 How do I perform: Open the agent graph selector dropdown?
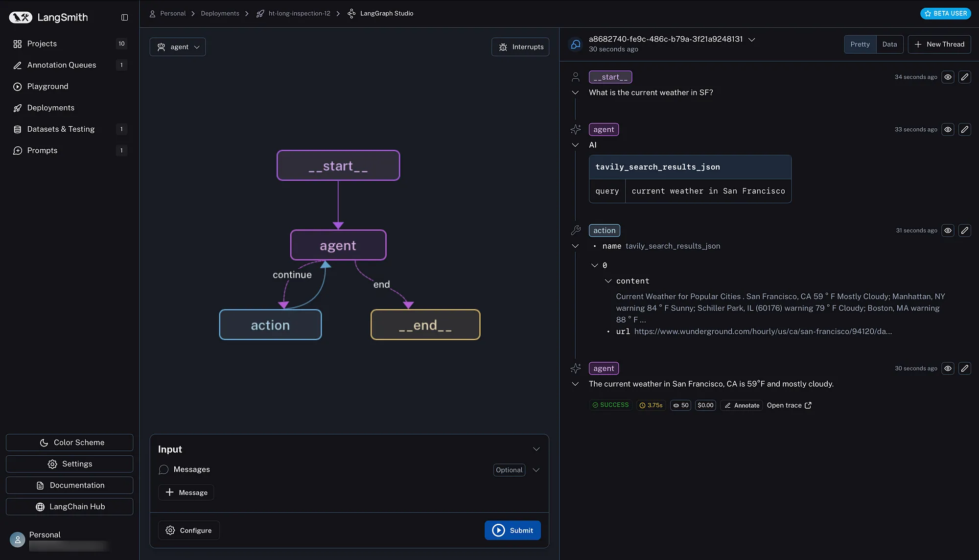pyautogui.click(x=178, y=47)
